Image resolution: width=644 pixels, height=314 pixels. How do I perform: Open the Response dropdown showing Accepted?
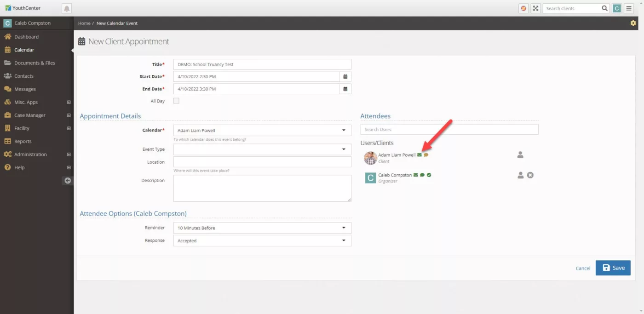(x=262, y=240)
